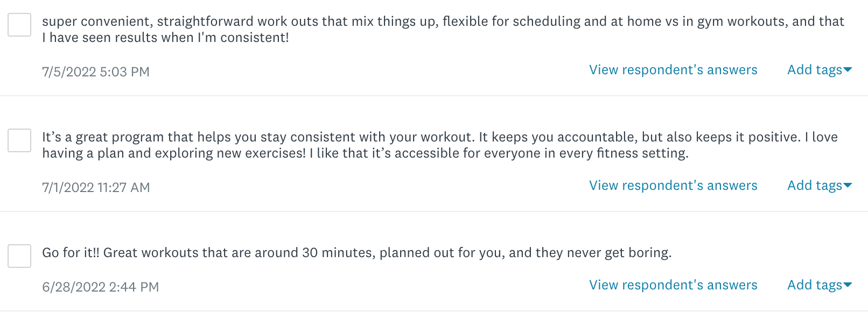
Task: View respondent's answers for the 5:03 PM response
Action: point(673,70)
